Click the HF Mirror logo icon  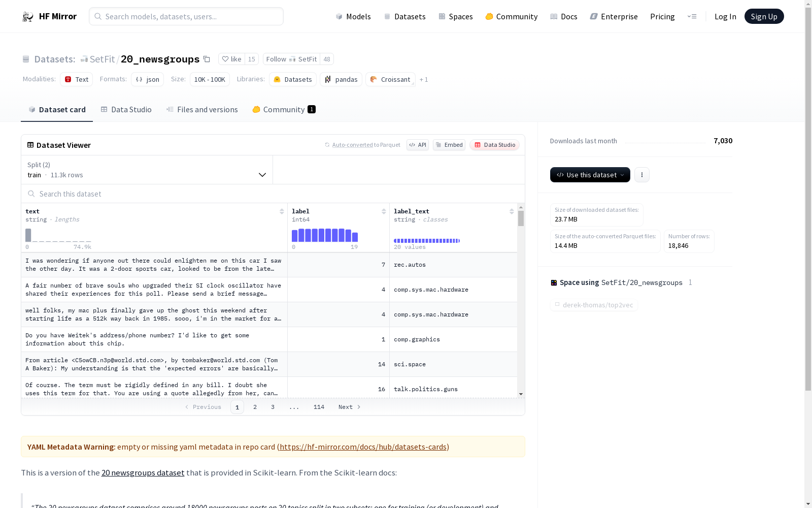point(28,17)
